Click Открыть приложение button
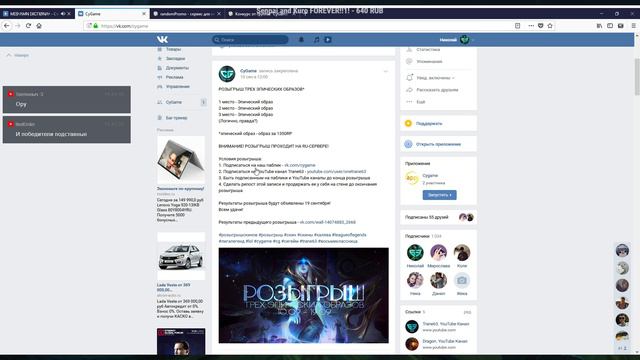The height and width of the screenshot is (360, 640). point(438,144)
